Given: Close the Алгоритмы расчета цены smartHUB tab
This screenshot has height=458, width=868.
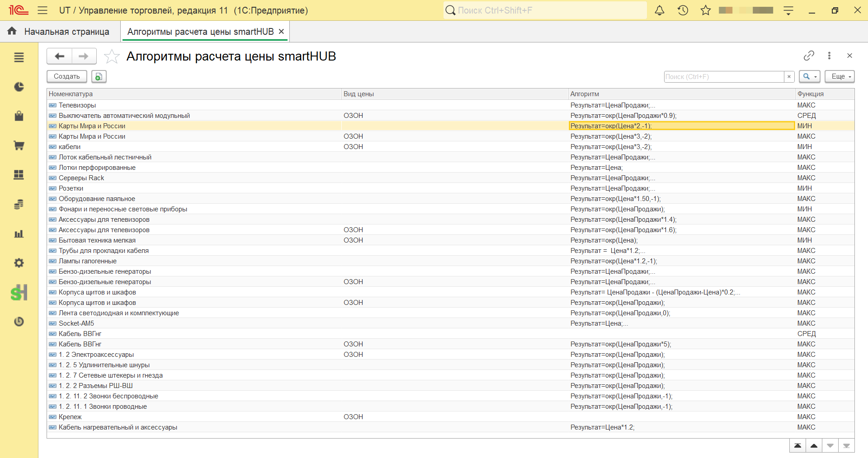Looking at the screenshot, I should coord(281,31).
